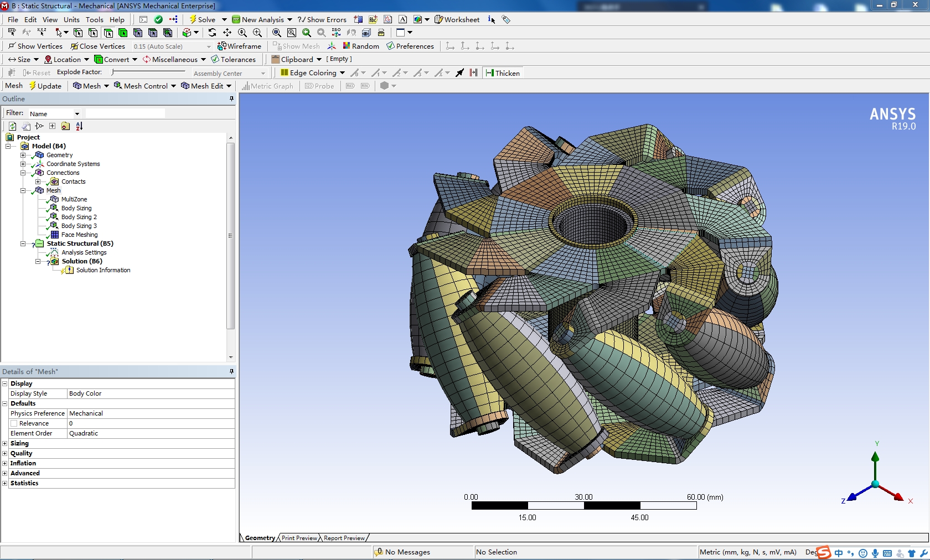
Task: Switch to the Report Preview tab
Action: 344,538
